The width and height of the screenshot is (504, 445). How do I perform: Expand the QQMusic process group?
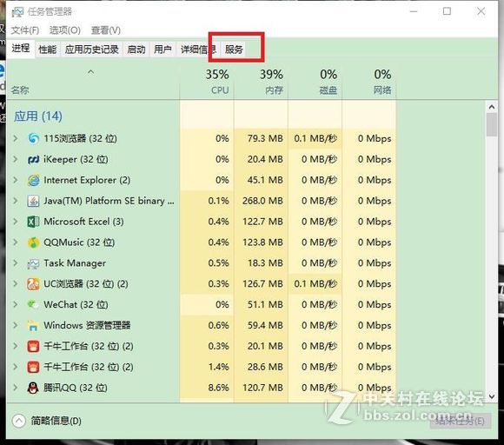(x=15, y=242)
